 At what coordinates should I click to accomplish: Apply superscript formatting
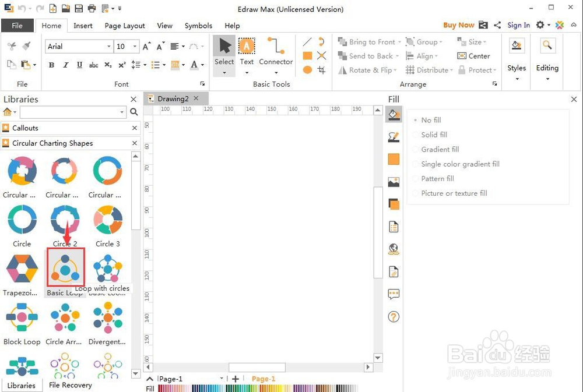(x=122, y=65)
